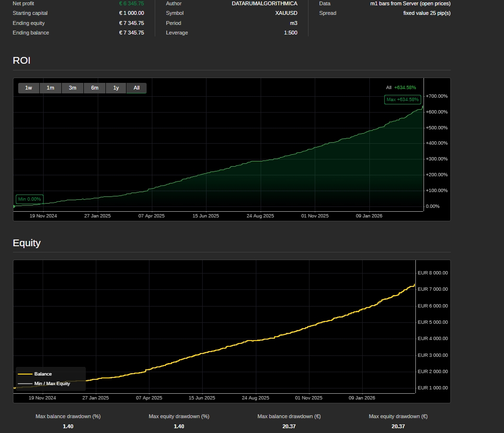Click the XAUUSD symbol value
This screenshot has width=504, height=433.
coord(286,13)
